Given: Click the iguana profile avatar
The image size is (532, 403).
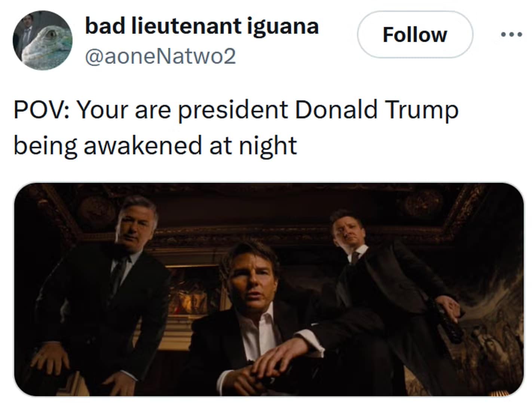Looking at the screenshot, I should [x=42, y=40].
